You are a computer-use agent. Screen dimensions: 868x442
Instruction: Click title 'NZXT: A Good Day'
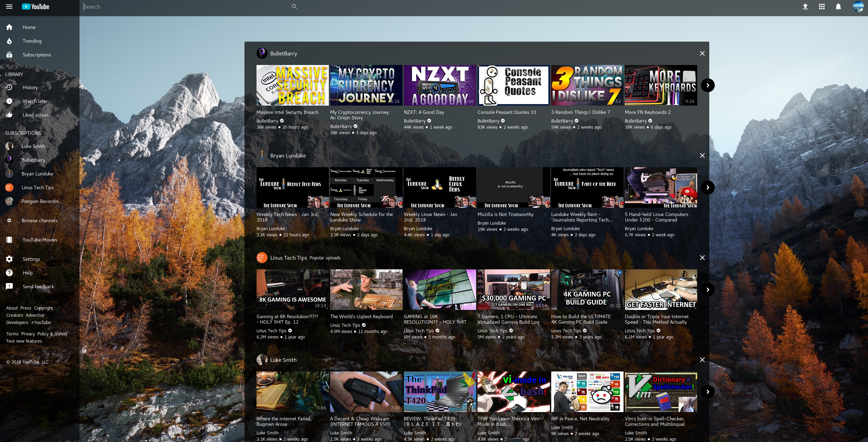424,112
